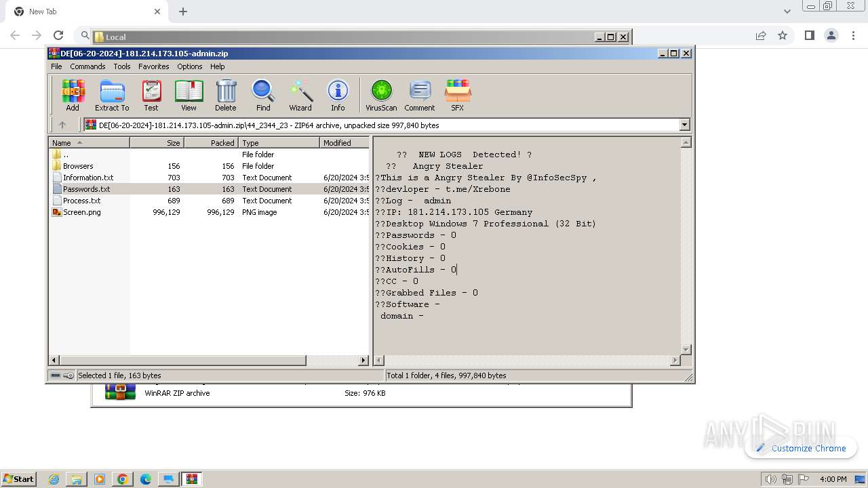Screen dimensions: 868x488
Task: Open Internet Explorer from taskbar
Action: [x=54, y=479]
